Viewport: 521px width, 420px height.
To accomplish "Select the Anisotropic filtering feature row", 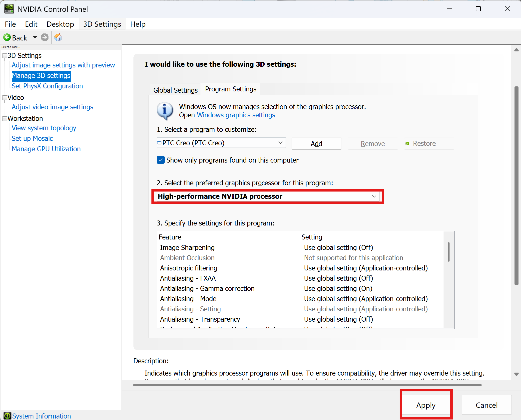I will [300, 268].
